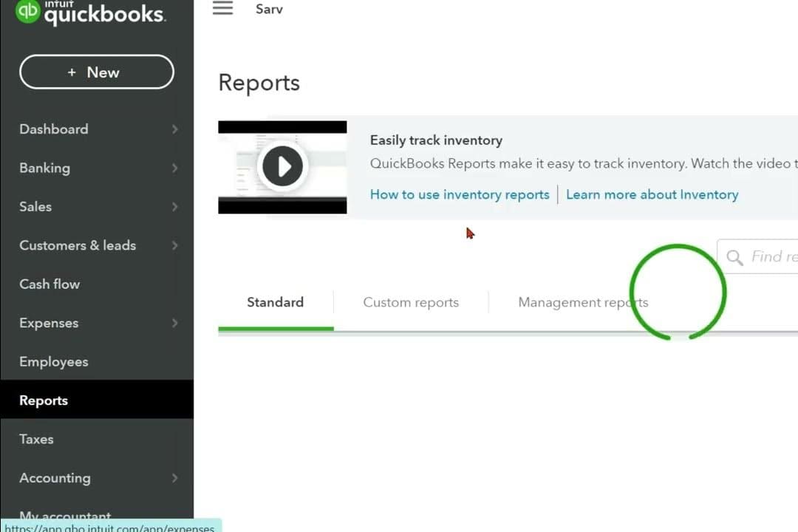Open the Dashboard from the sidebar
The height and width of the screenshot is (532, 798).
tap(53, 129)
